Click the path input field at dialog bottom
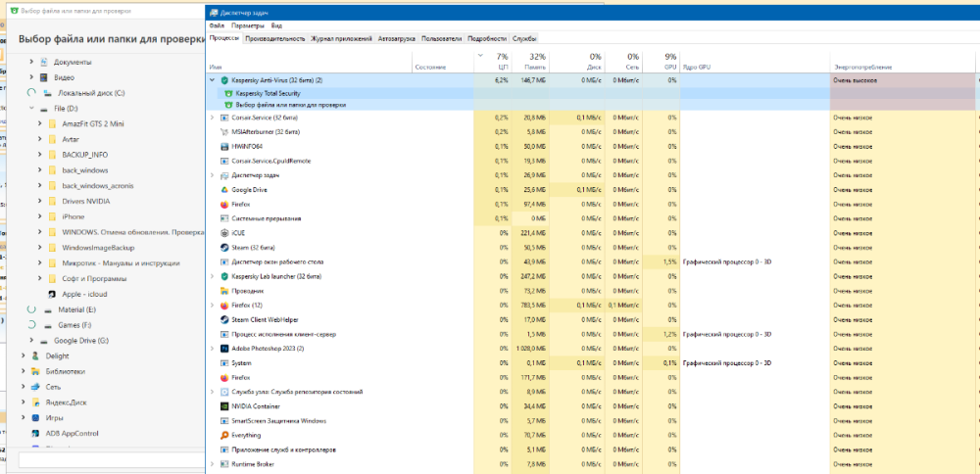 click(108, 458)
